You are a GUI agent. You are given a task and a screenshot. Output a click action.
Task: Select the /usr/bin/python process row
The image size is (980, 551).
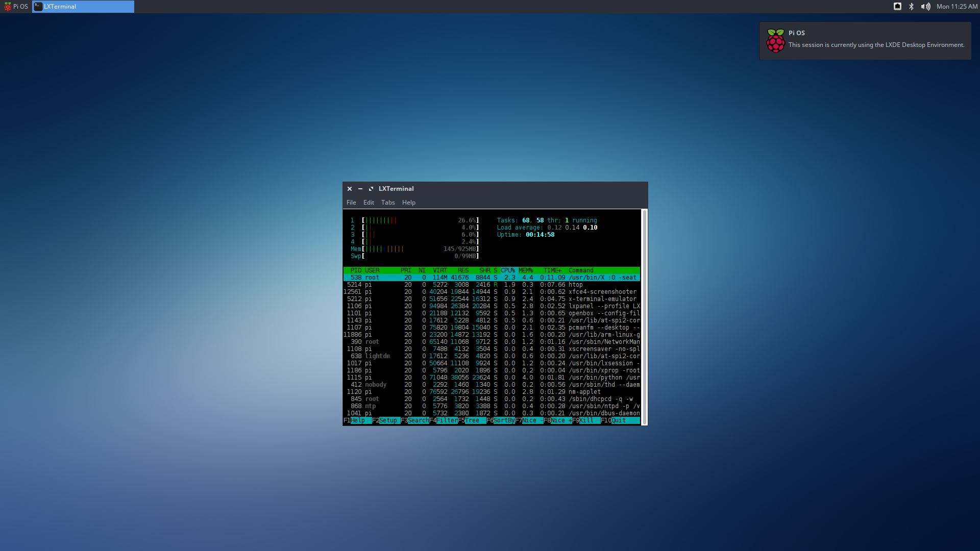click(492, 378)
